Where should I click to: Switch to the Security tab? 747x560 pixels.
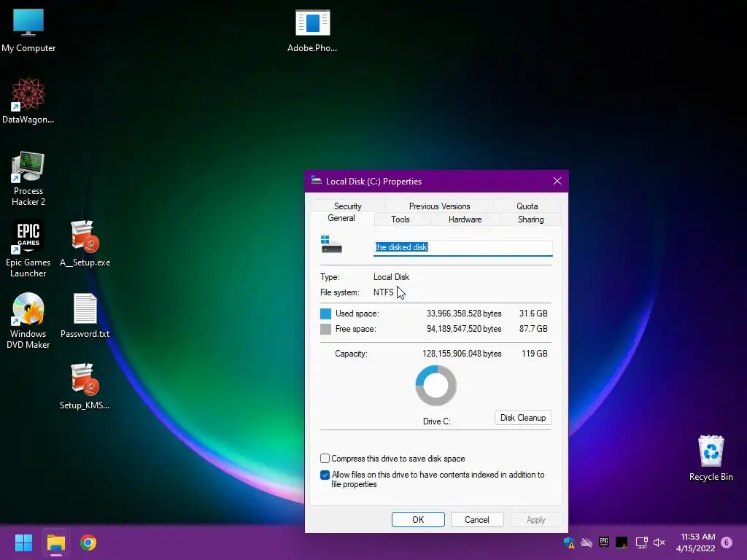click(348, 206)
